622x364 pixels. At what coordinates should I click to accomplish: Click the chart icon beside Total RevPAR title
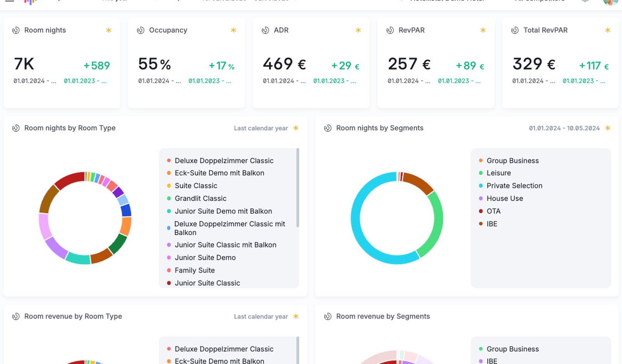pyautogui.click(x=515, y=30)
